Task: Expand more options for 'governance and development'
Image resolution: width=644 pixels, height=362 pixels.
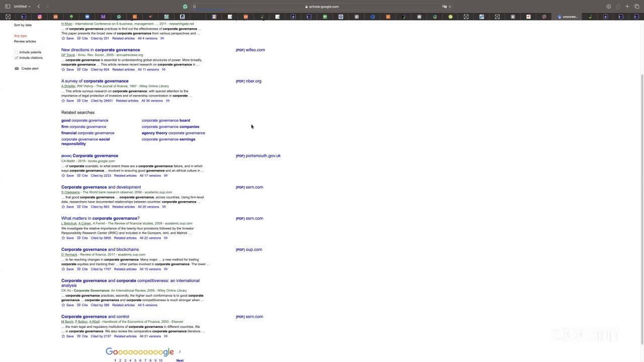Action: point(164,207)
